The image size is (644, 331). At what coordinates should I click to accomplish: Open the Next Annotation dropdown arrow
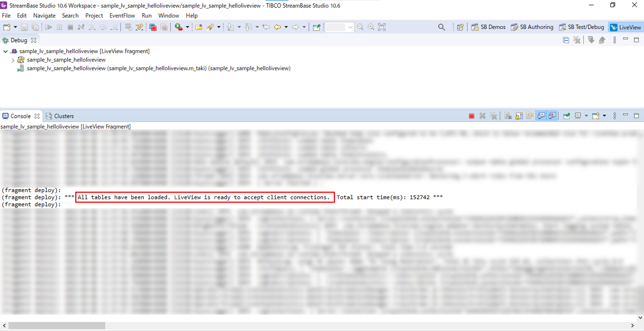tap(239, 27)
